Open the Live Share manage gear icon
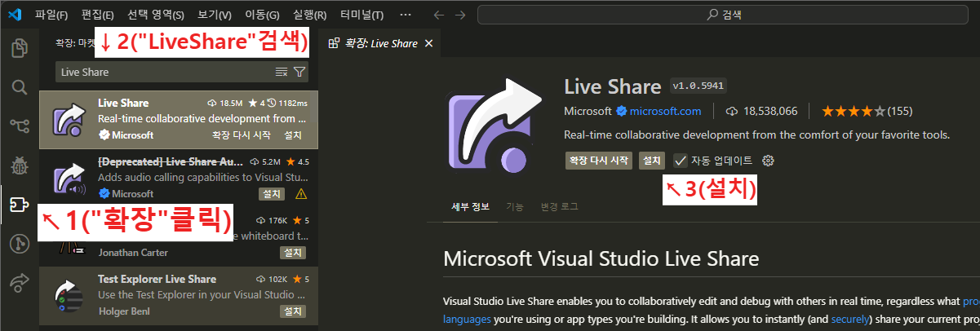 pyautogui.click(x=768, y=161)
